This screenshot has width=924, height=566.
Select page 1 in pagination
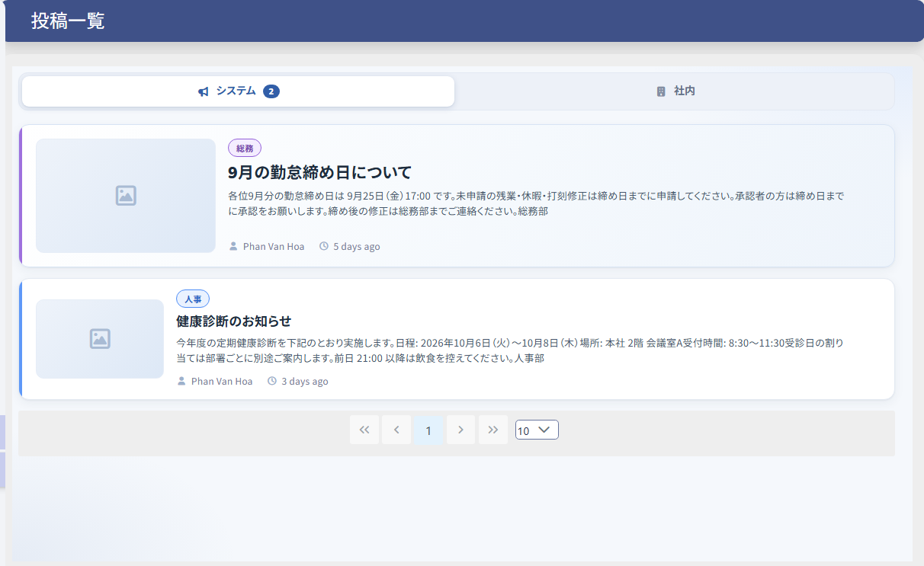pos(428,430)
